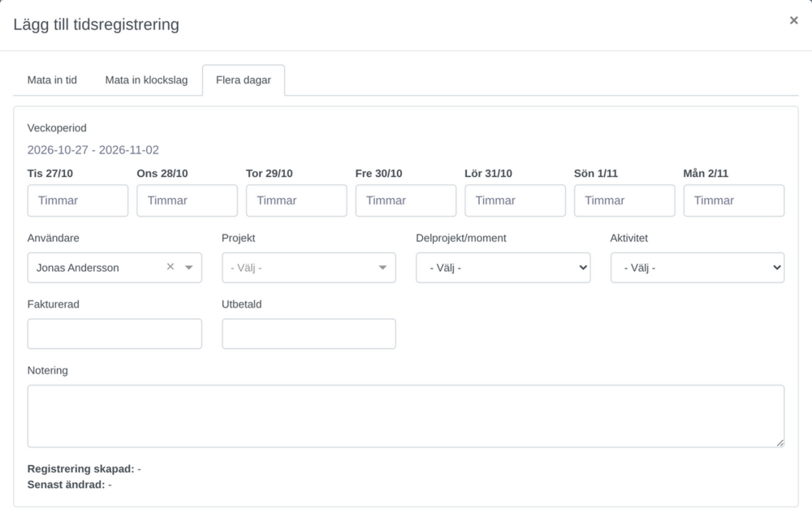The height and width of the screenshot is (513, 812).
Task: Click the Tis 27/10 day label
Action: point(50,174)
